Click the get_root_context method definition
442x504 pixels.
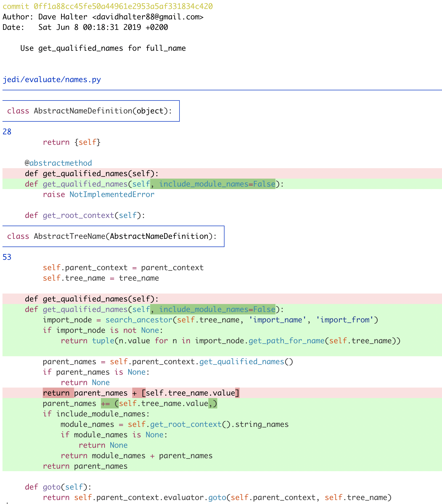click(x=78, y=215)
